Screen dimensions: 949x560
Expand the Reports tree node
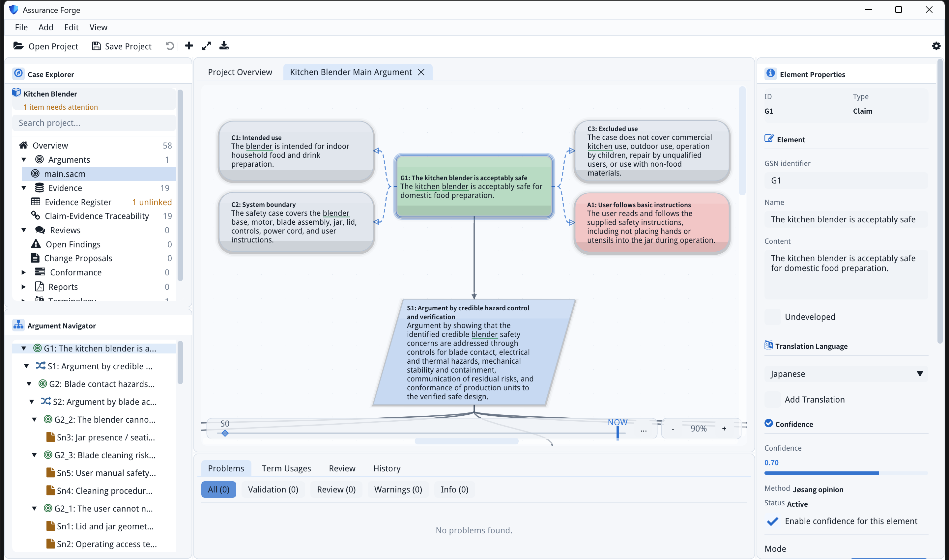[x=24, y=287]
